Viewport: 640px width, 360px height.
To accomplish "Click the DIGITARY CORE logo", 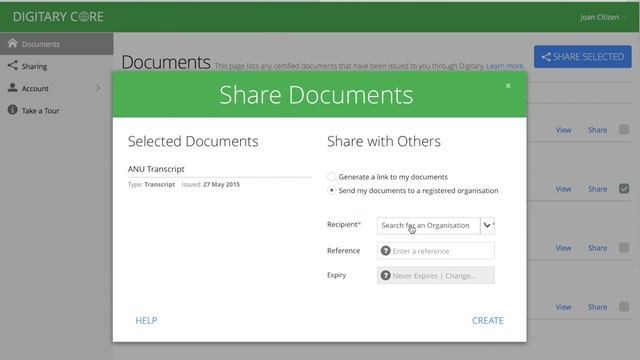I will [58, 17].
